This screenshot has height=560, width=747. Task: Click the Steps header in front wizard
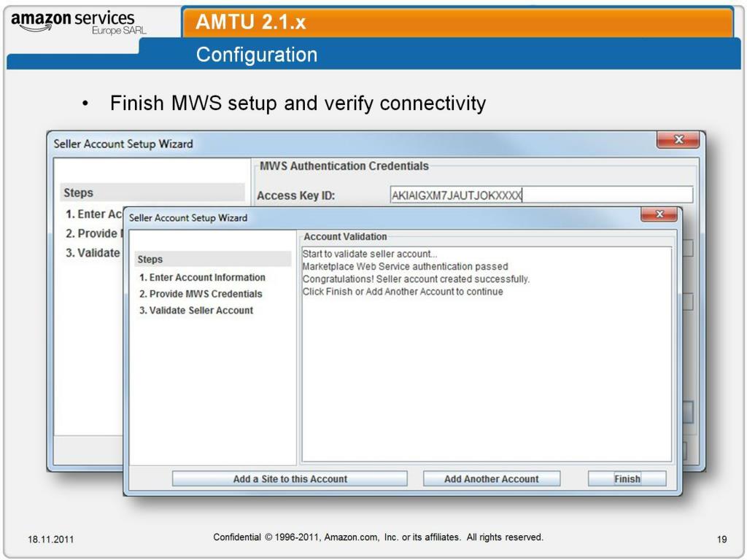point(212,259)
